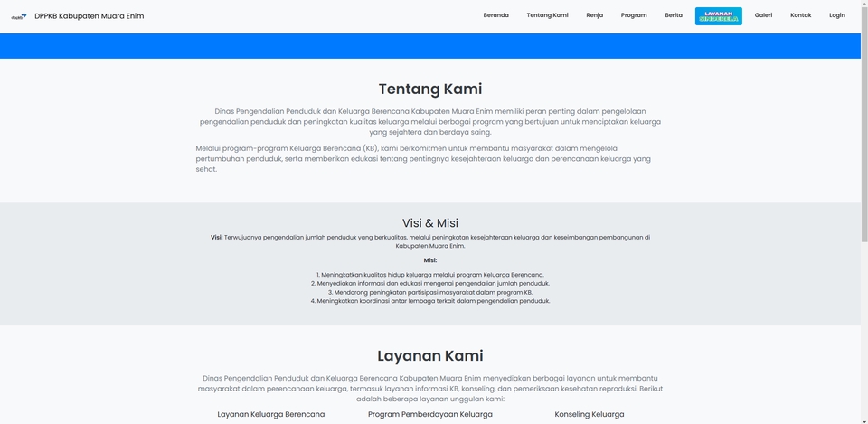Click the Visi & Misi heading

[x=430, y=223]
